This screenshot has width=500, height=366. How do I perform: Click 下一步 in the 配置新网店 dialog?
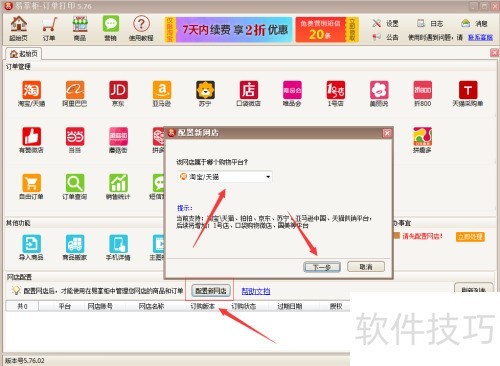point(322,267)
